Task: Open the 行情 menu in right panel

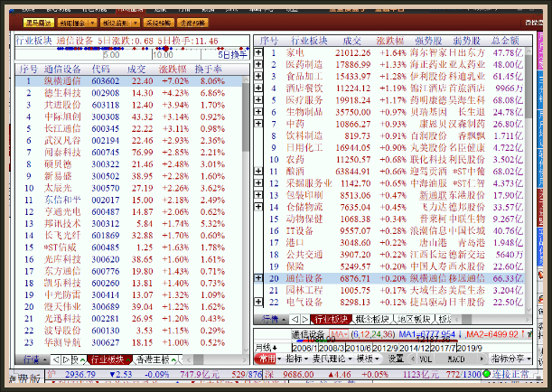Action: click(x=272, y=319)
